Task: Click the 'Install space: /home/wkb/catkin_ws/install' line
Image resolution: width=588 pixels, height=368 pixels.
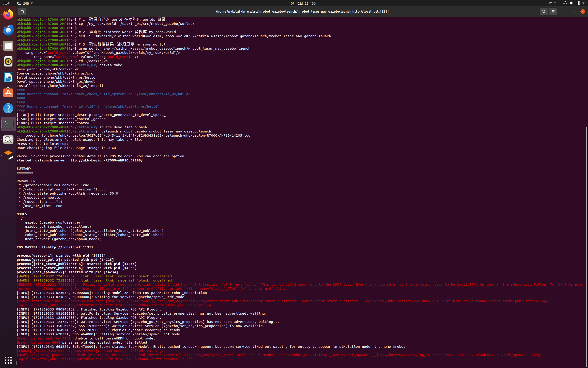Action: [x=60, y=86]
